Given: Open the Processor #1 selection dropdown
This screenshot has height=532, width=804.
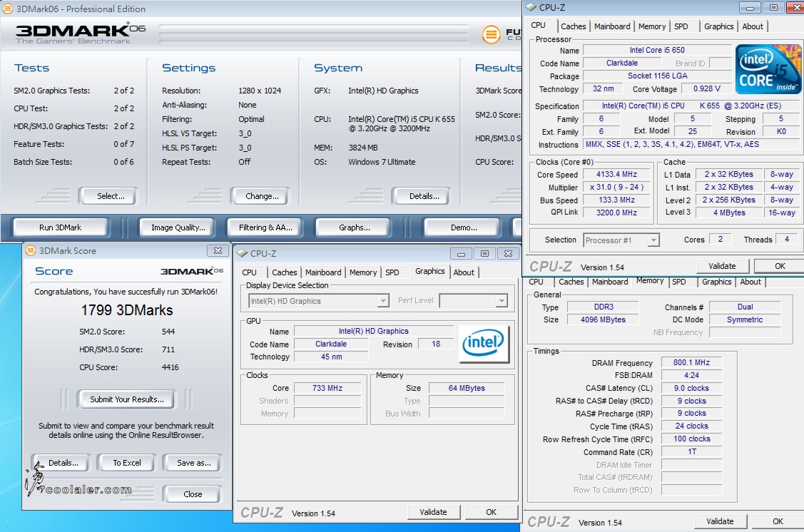Looking at the screenshot, I should 653,240.
